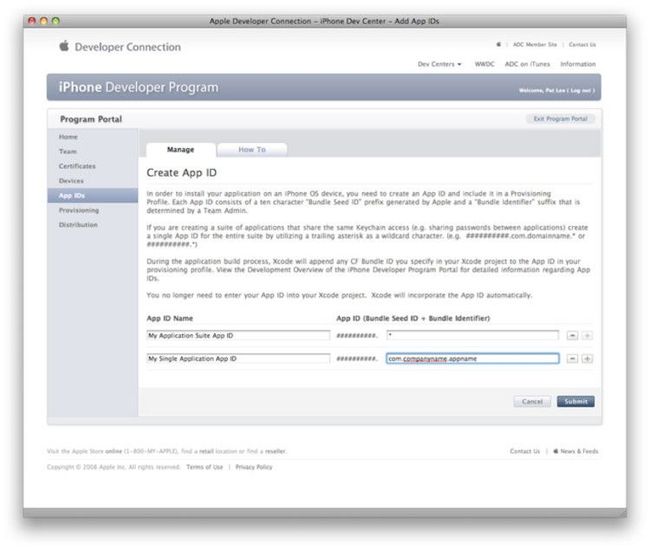
Task: Click the Apple logo beside Developer Connection
Action: click(64, 46)
